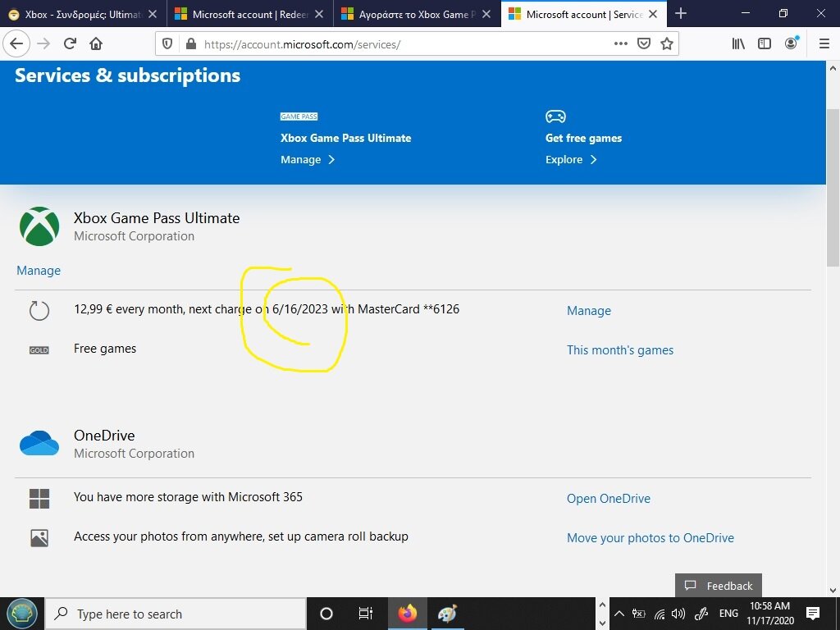
Task: Open page actions three-dot menu
Action: click(620, 44)
